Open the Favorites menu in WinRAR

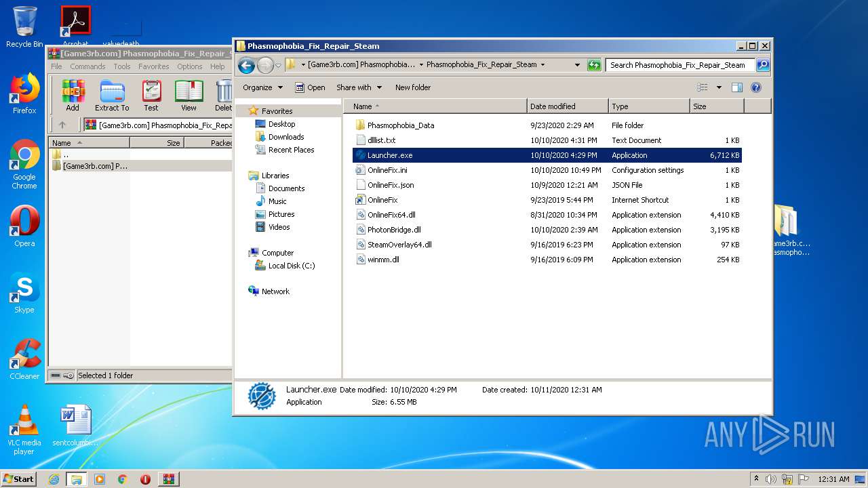point(153,66)
